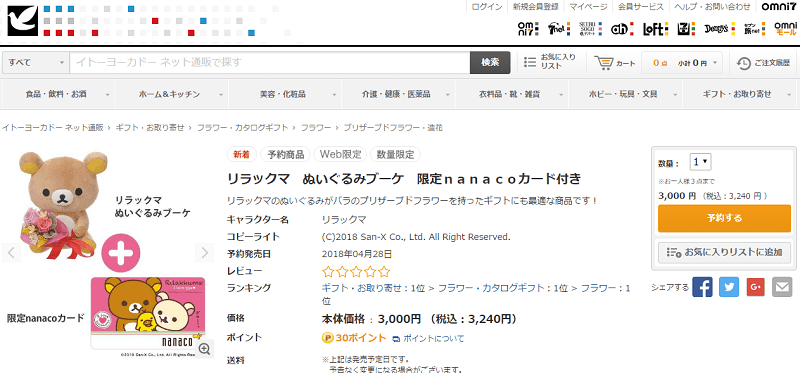Go to ギフト・お取り寄せ in breadcrumb

point(150,128)
